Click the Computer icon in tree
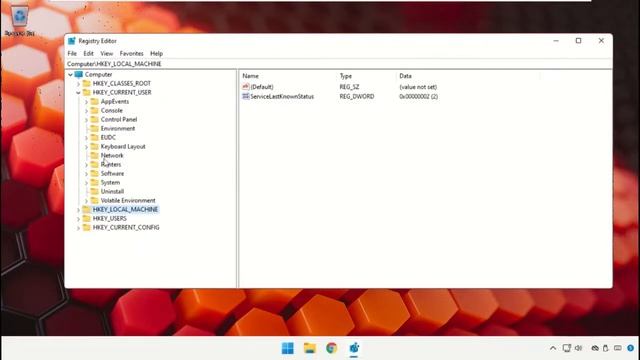 pos(78,74)
